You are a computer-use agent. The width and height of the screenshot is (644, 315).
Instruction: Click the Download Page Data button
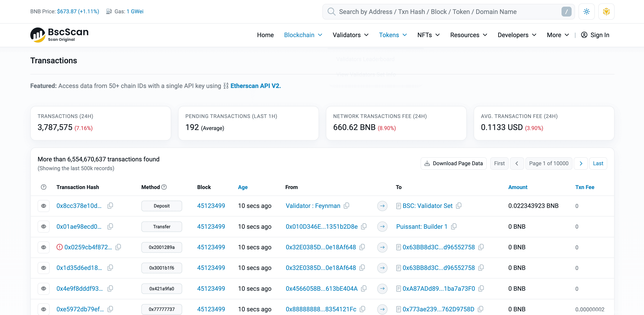(x=453, y=163)
